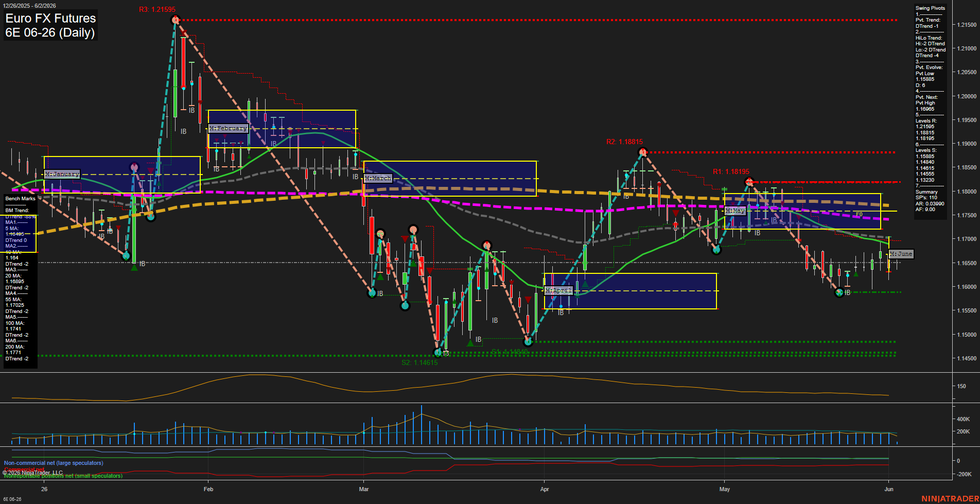Click Non-commercial net (large speculators) legend
The height and width of the screenshot is (504, 980).
pos(54,463)
